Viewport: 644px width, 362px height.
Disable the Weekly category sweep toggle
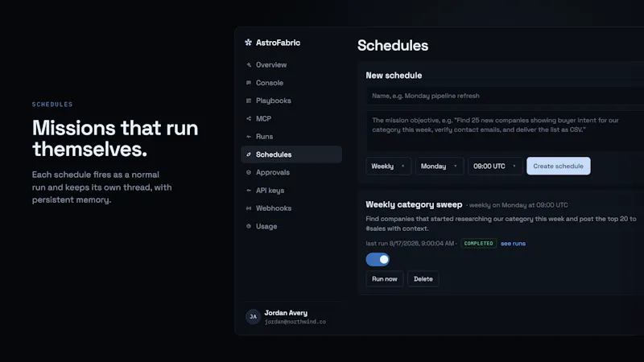click(378, 259)
